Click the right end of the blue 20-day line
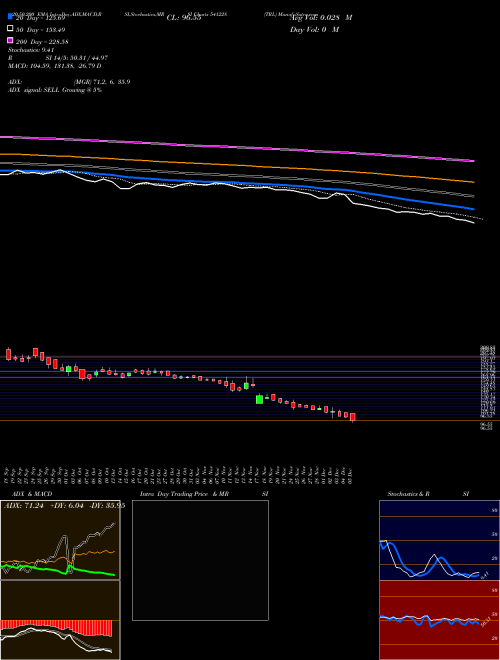The image size is (500, 660). tap(473, 208)
